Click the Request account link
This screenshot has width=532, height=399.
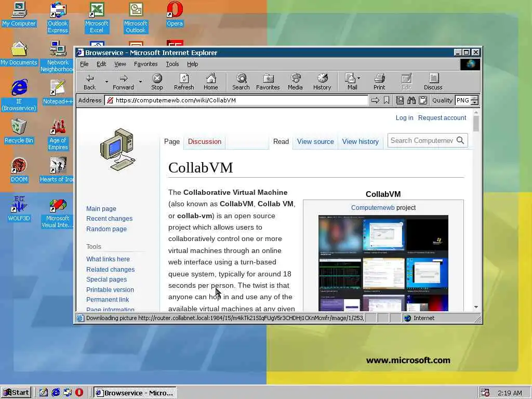pyautogui.click(x=442, y=118)
